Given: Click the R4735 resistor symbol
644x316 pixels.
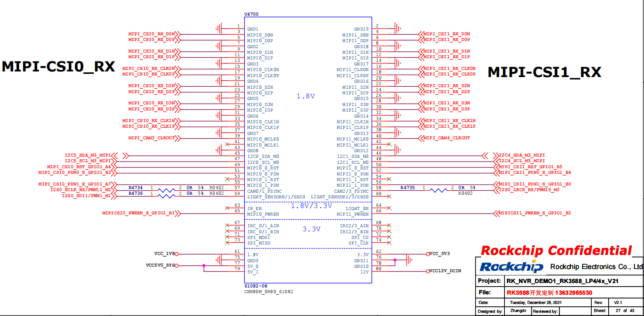Looking at the screenshot, I should [438, 190].
